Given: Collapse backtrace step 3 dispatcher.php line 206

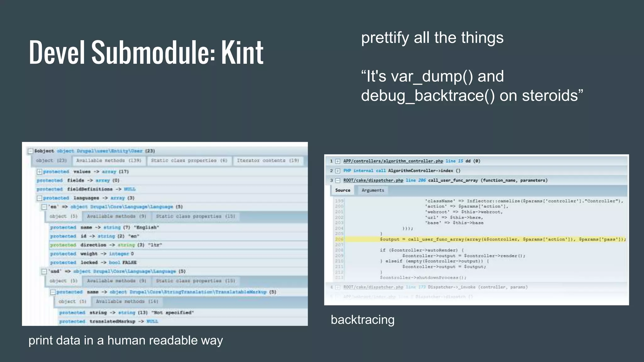Looking at the screenshot, I should [338, 180].
